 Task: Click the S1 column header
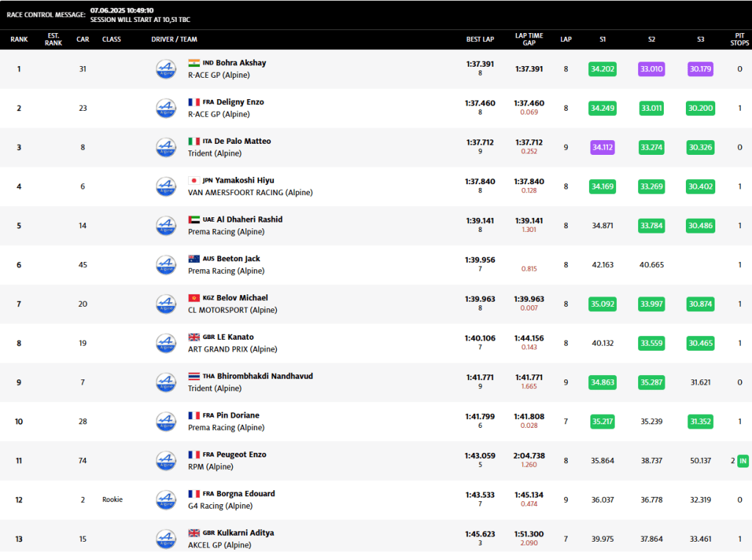click(603, 40)
